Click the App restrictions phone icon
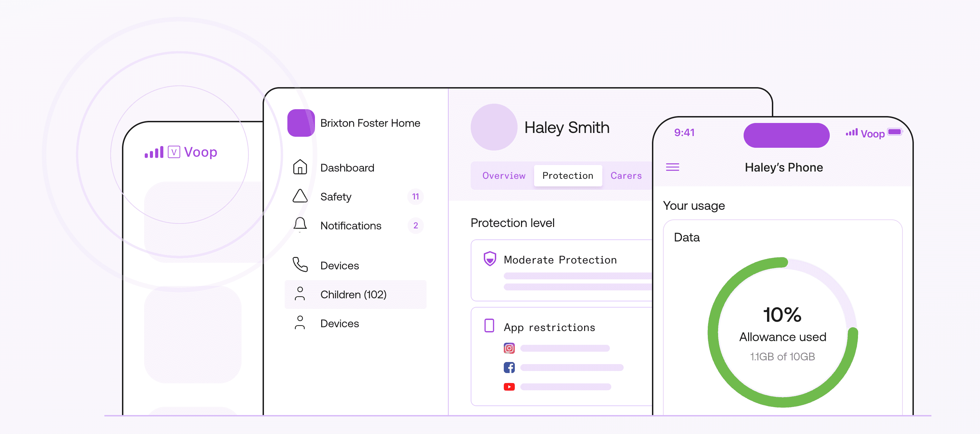This screenshot has width=980, height=434. coord(489,326)
